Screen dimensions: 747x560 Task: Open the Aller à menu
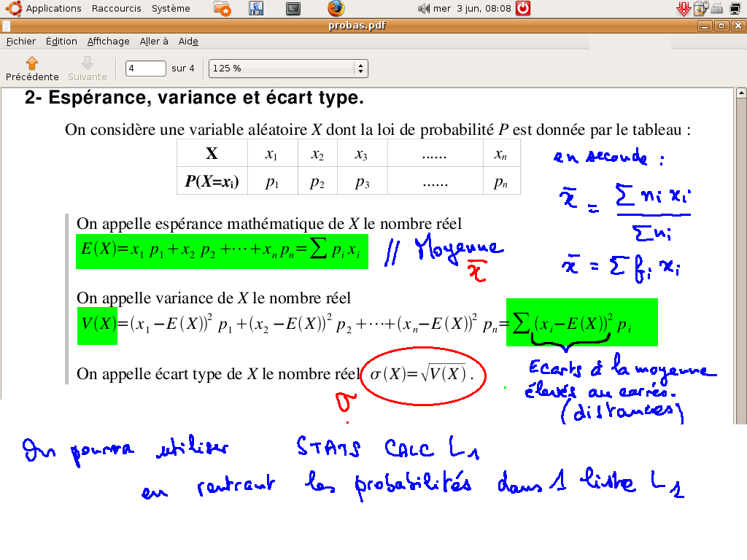pos(154,42)
